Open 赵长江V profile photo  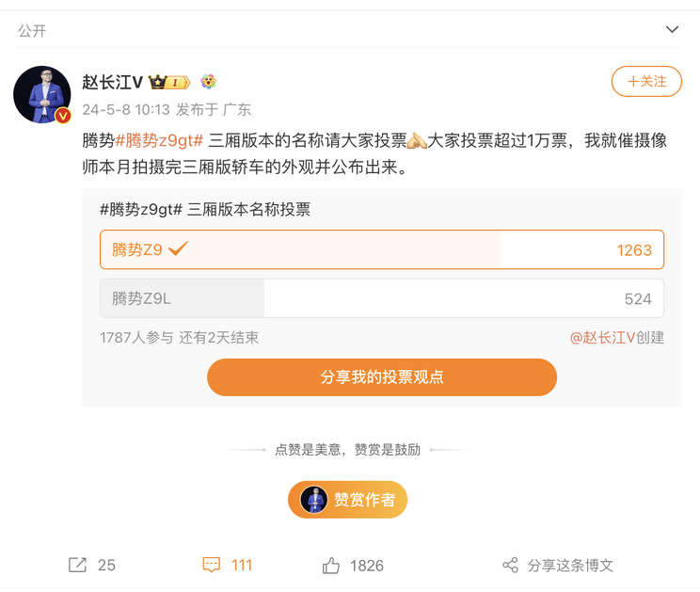tap(41, 94)
